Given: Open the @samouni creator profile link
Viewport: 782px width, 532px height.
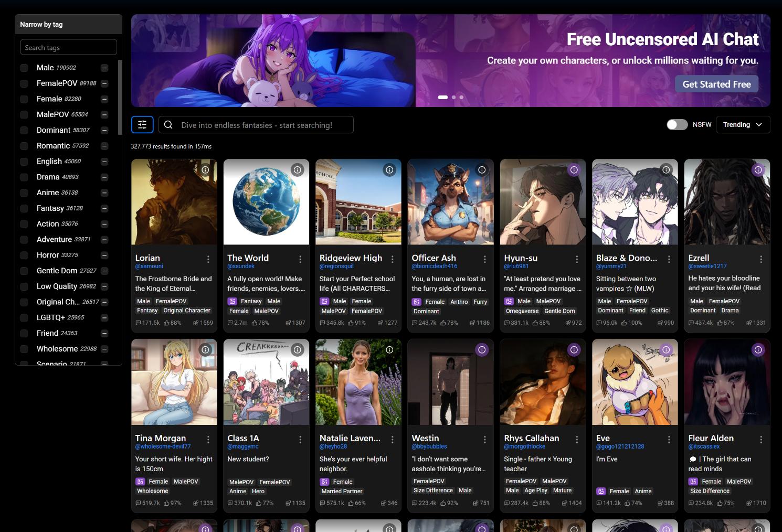Looking at the screenshot, I should tap(149, 267).
